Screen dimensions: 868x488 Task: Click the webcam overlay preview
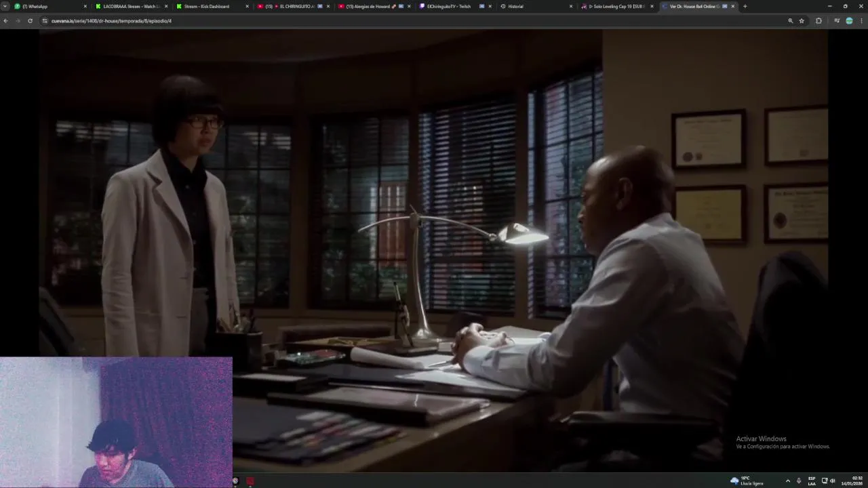pyautogui.click(x=116, y=422)
